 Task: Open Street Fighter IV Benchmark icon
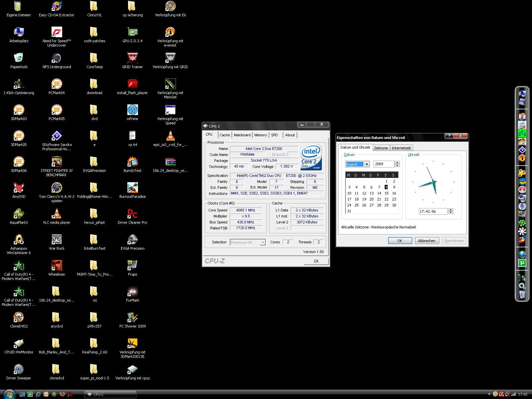57,166
